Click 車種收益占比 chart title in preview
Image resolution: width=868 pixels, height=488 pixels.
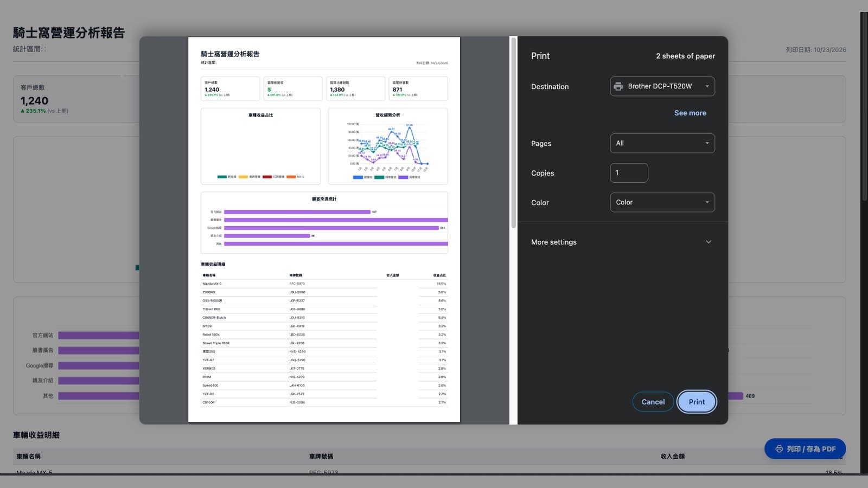point(261,115)
